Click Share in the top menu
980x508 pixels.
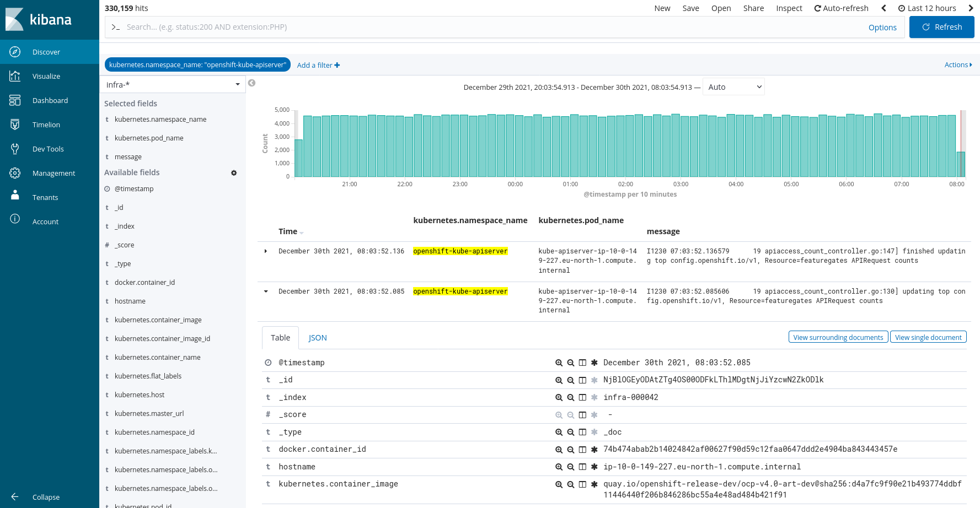(x=753, y=8)
